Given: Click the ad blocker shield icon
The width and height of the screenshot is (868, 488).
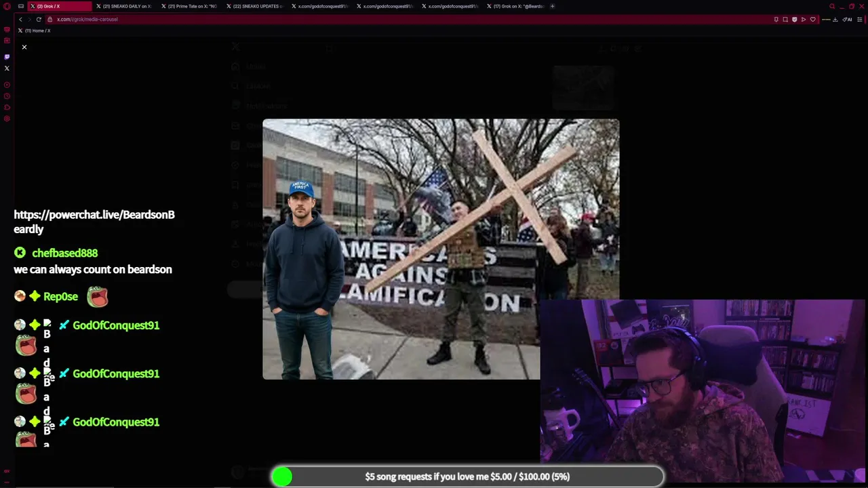Looking at the screenshot, I should 795,19.
